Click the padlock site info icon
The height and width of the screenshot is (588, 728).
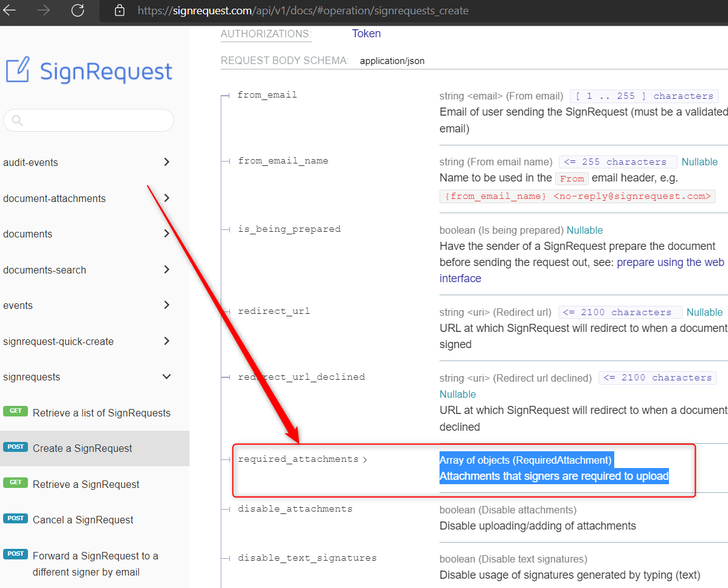click(119, 10)
